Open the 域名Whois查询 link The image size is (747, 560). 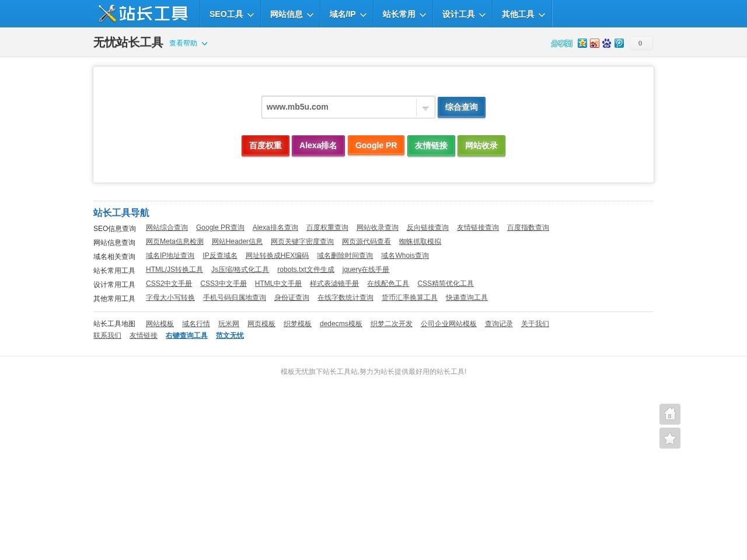pos(405,256)
